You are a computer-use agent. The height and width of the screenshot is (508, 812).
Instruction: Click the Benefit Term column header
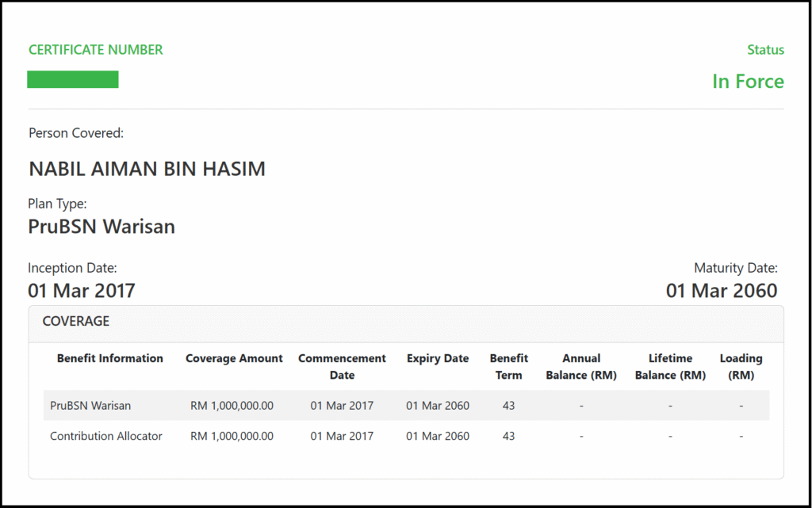point(508,366)
